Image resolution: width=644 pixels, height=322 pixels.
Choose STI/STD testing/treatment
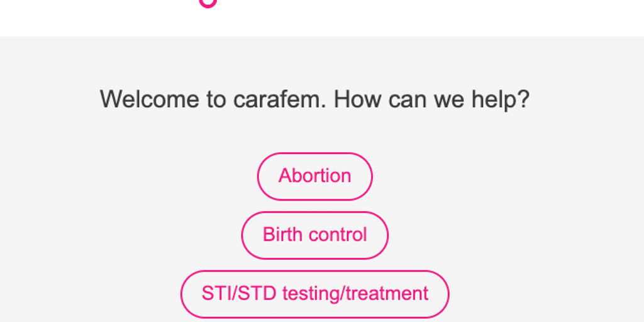[314, 294]
